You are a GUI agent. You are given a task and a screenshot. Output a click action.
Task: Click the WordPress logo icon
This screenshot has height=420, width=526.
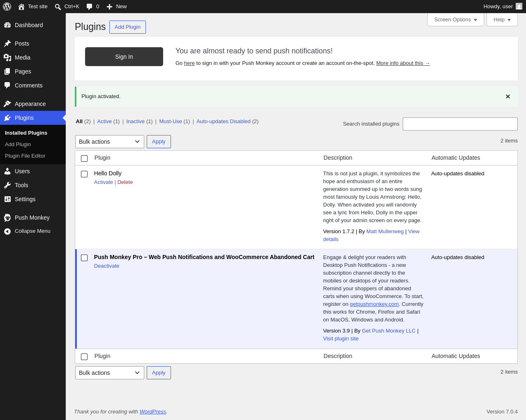(7, 7)
